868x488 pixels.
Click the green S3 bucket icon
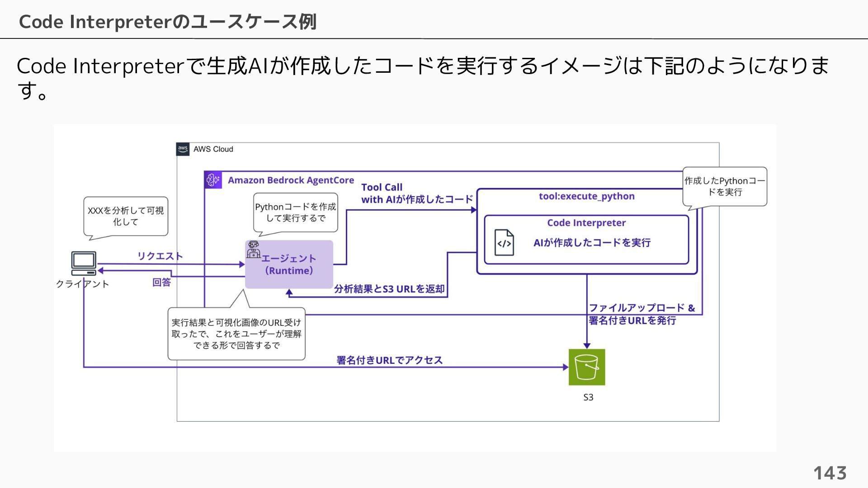tap(587, 367)
